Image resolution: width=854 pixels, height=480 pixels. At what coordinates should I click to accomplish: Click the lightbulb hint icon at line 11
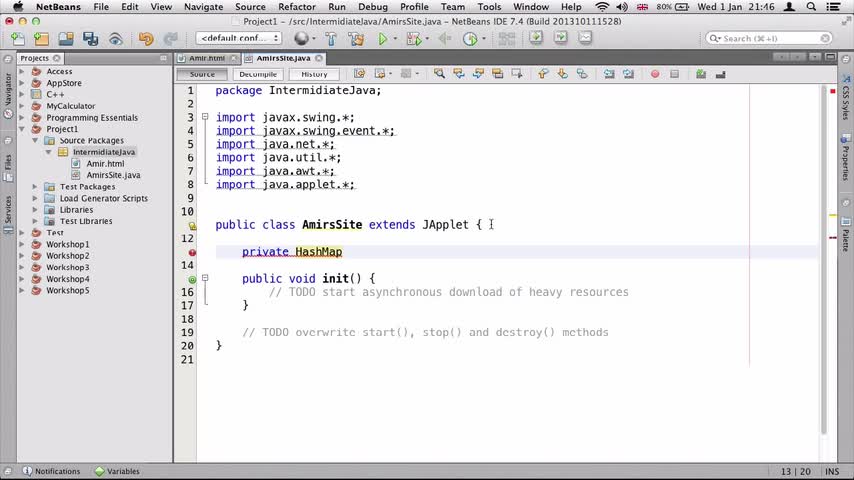tap(192, 226)
